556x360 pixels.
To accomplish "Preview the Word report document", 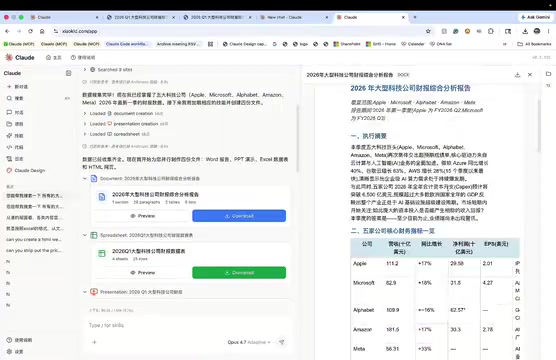I will [143, 216].
